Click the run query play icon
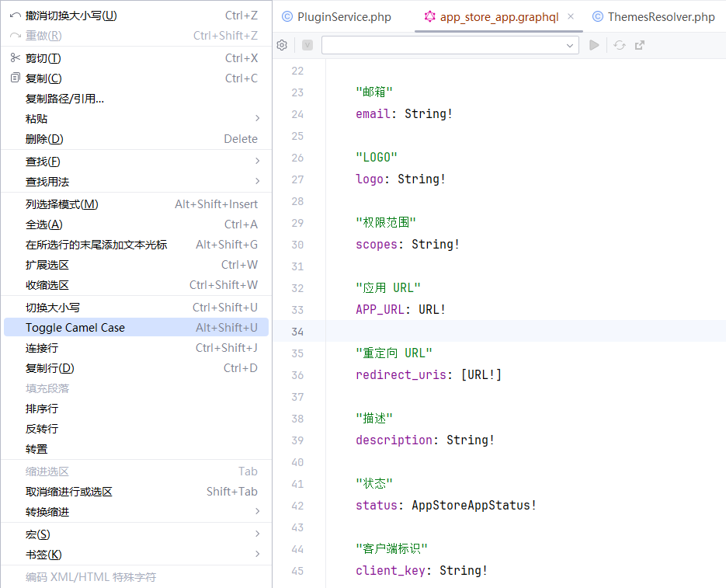 tap(594, 45)
